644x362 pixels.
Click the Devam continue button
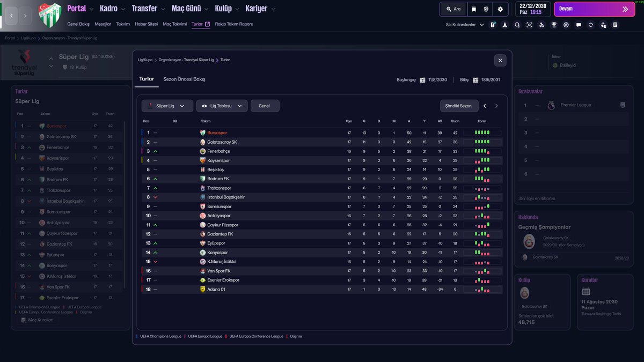[x=594, y=9]
